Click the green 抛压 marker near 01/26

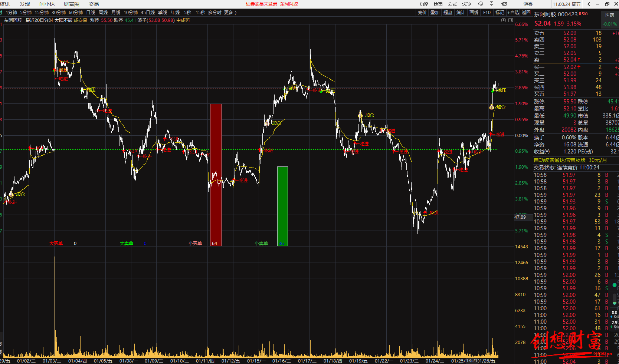[493, 90]
